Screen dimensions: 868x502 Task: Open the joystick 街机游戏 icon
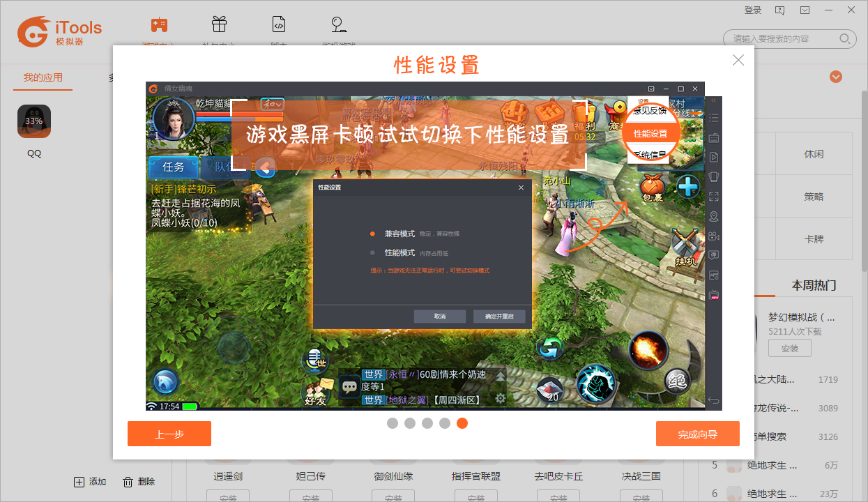pyautogui.click(x=339, y=25)
